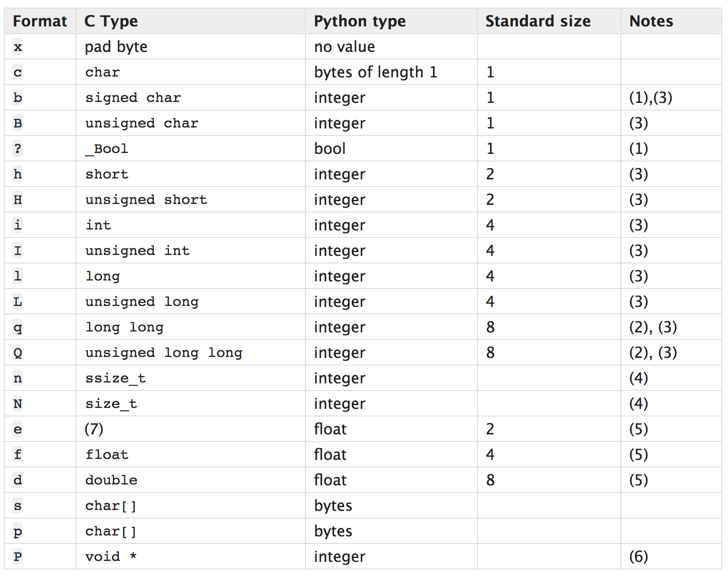Open note (1) in the _Bool row
The image size is (728, 577).
pos(638,149)
